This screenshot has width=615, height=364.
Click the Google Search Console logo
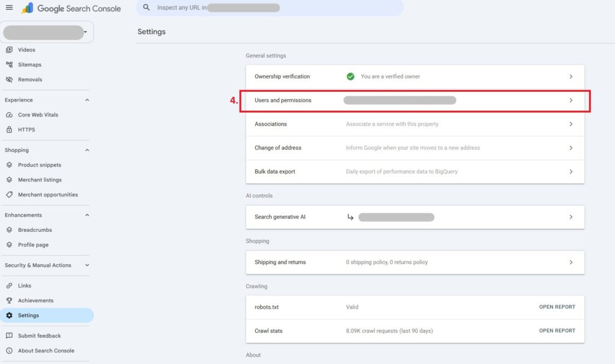[x=71, y=8]
